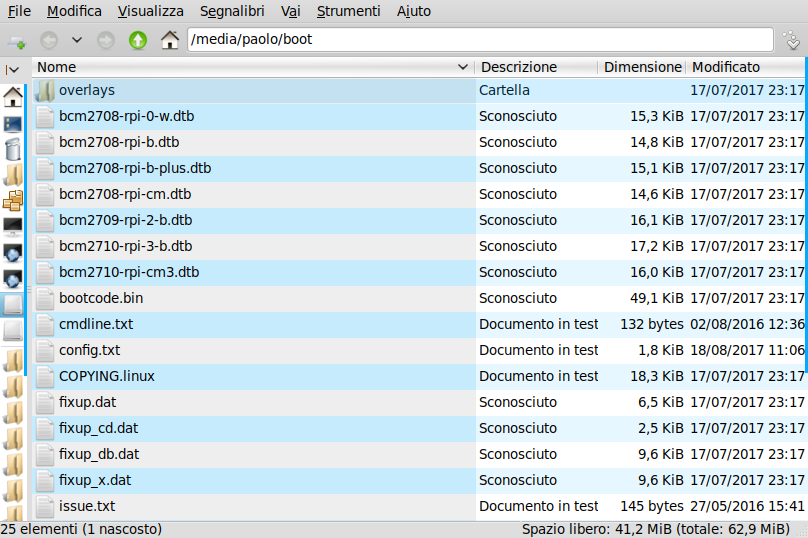Screen dimensions: 808x538
Task: Sort files by the Modificato column
Action: (745, 67)
